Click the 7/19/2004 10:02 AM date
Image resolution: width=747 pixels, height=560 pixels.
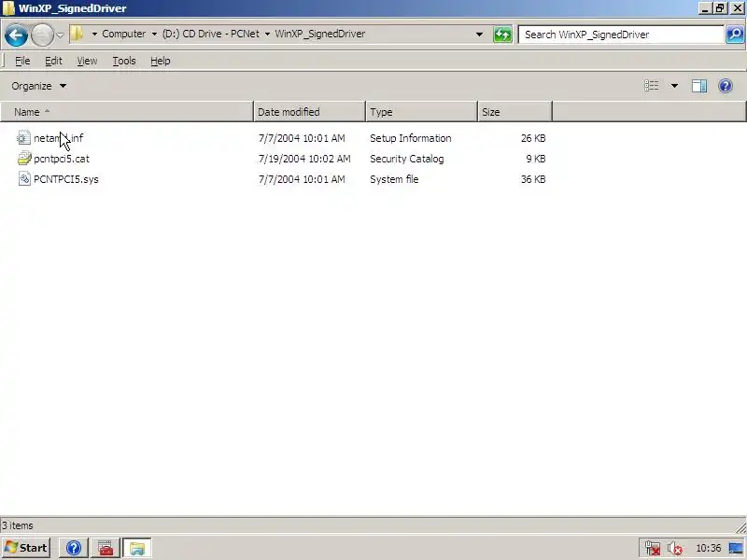304,159
